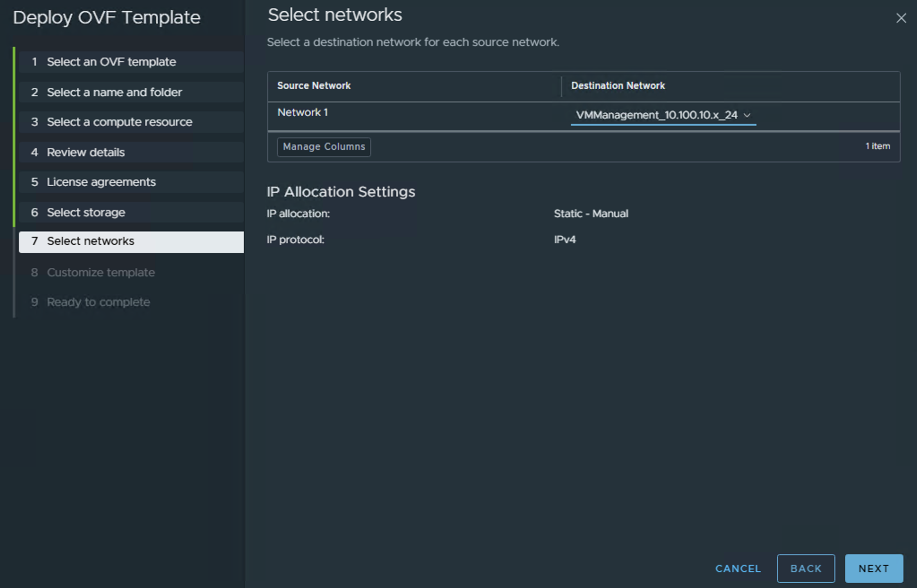Jump to the License agreements step

point(101,182)
